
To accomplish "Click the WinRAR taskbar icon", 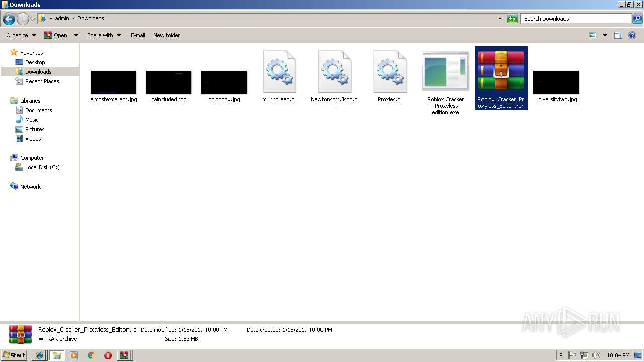I will click(124, 355).
